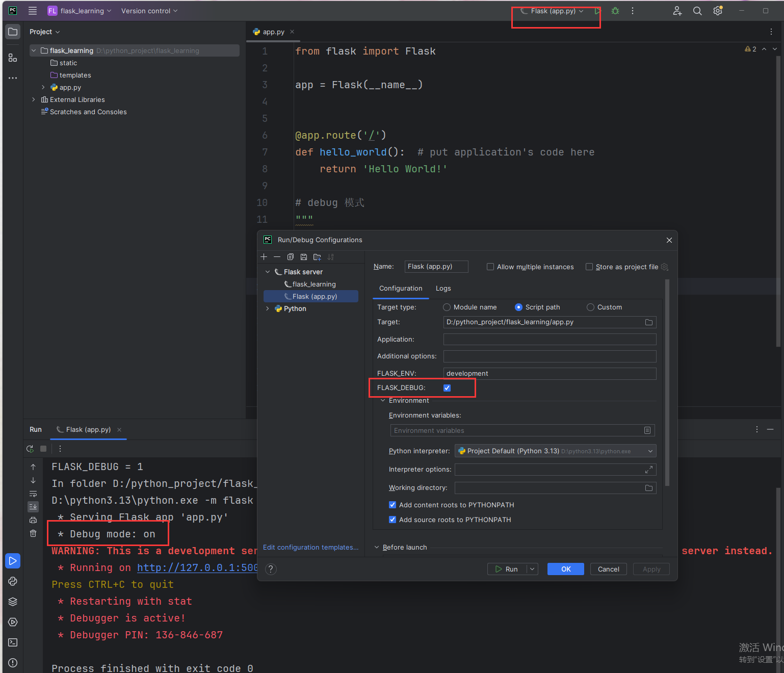
Task: Open Project view options dropdown
Action: coord(44,32)
